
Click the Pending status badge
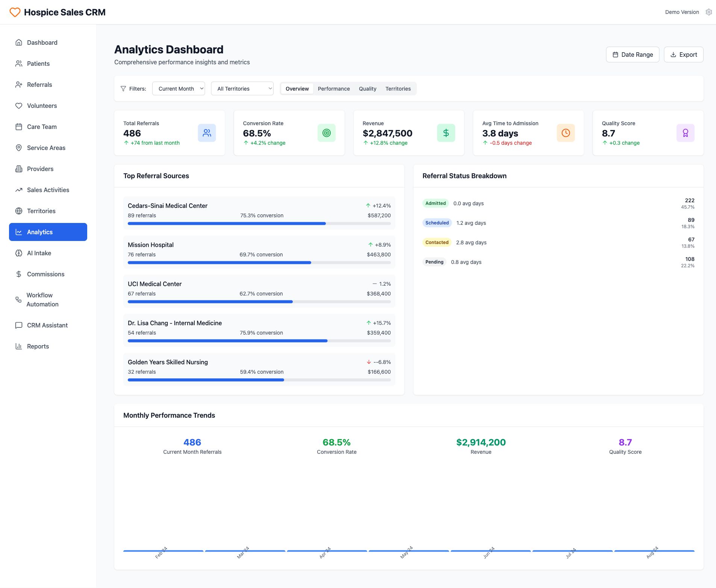[x=434, y=262]
